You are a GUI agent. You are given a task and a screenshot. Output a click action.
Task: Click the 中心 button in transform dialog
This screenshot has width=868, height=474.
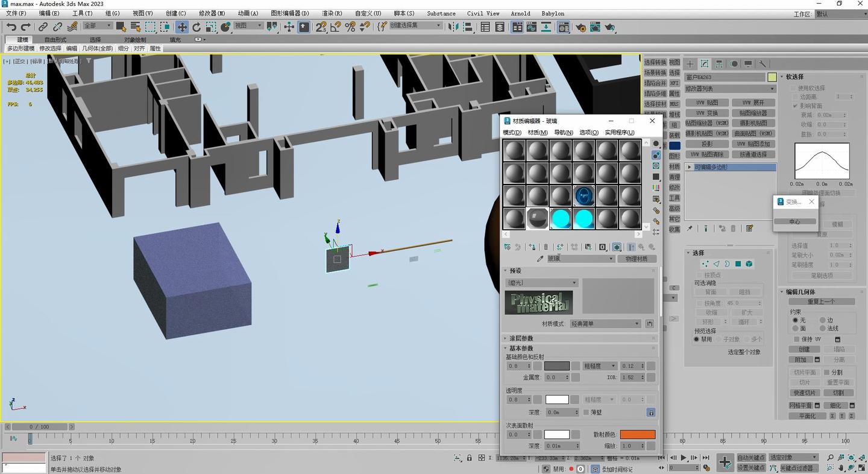click(x=794, y=221)
